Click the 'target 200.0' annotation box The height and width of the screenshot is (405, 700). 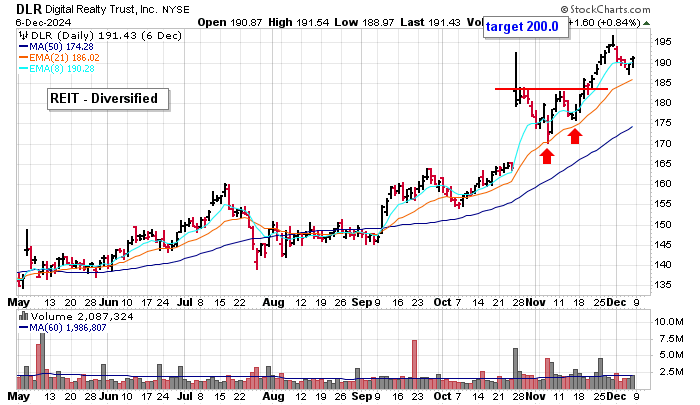[x=526, y=27]
